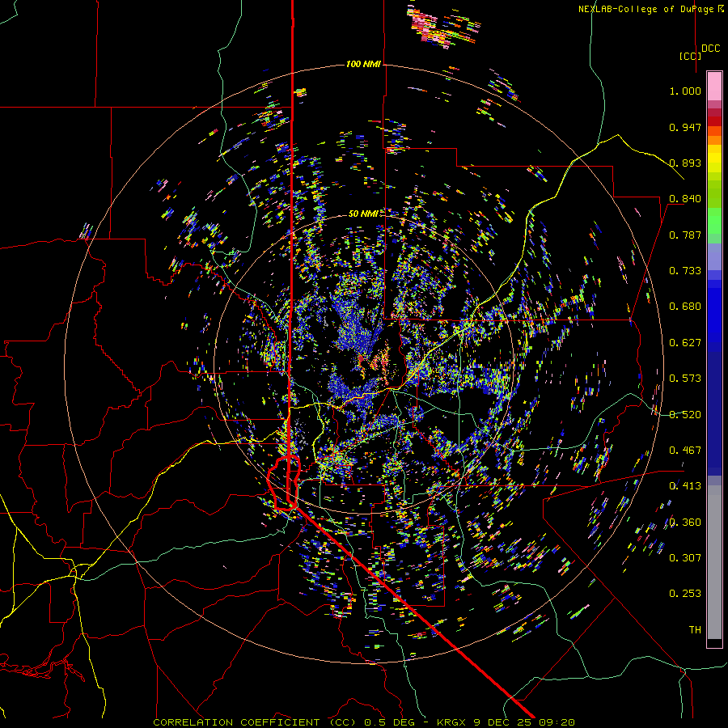Click the 0.733 legend value
The height and width of the screenshot is (728, 728).
click(685, 271)
